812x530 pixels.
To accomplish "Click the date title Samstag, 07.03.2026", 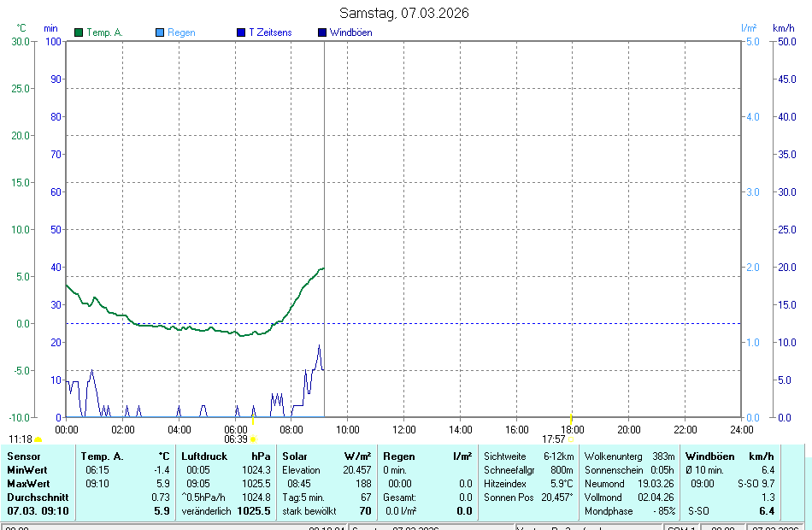I will (x=403, y=13).
